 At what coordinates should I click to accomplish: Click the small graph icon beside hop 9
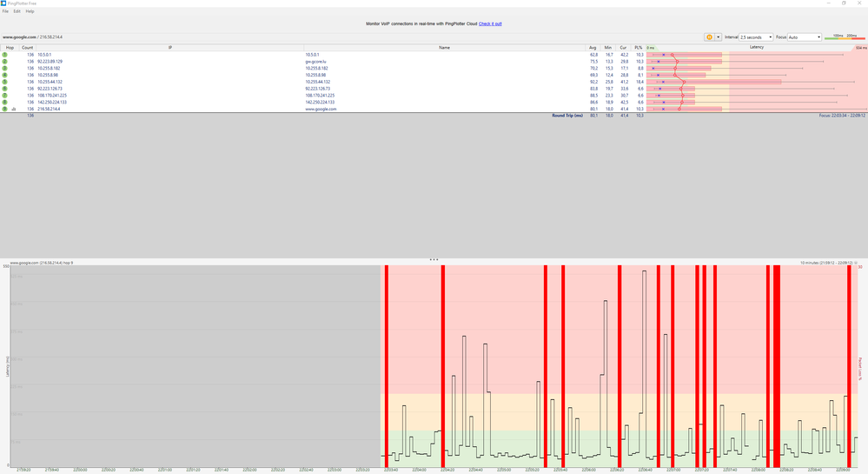tap(14, 110)
